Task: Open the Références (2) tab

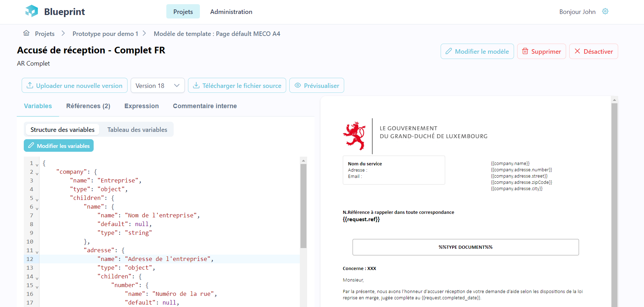Action: [88, 106]
